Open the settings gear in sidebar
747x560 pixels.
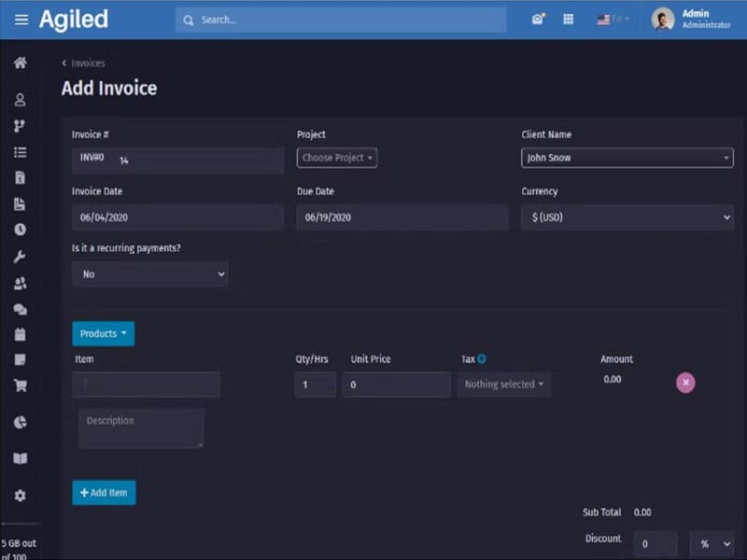pos(20,496)
